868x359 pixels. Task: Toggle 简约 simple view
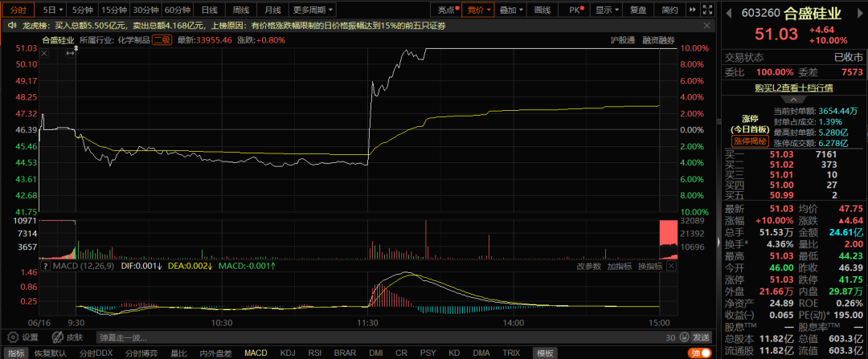pyautogui.click(x=669, y=10)
